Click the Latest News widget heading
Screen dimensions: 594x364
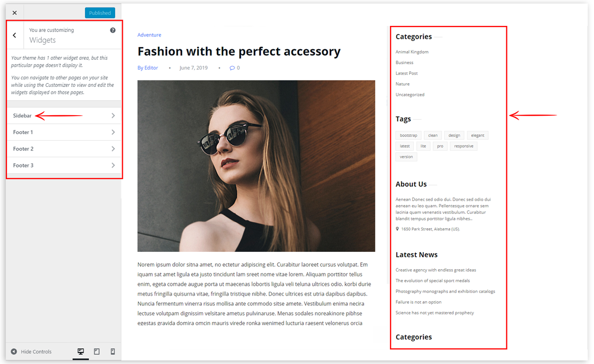[417, 255]
